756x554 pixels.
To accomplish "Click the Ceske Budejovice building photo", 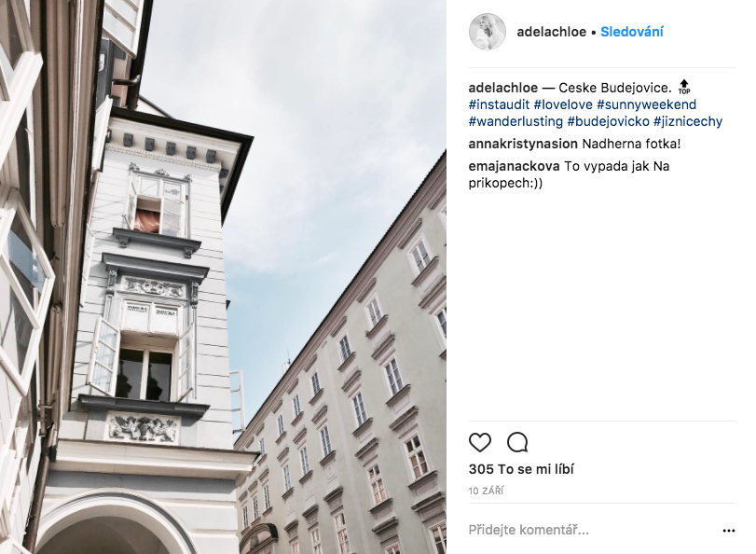I will pos(223,277).
